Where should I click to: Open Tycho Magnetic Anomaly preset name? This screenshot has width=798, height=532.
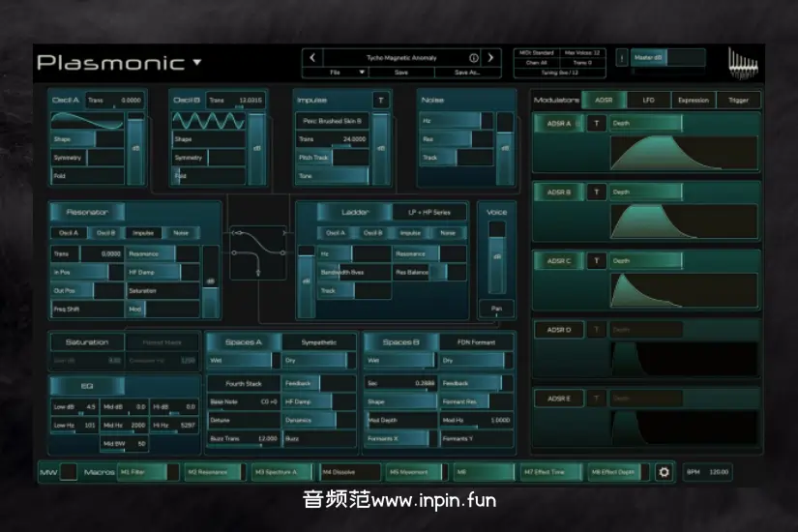point(401,58)
